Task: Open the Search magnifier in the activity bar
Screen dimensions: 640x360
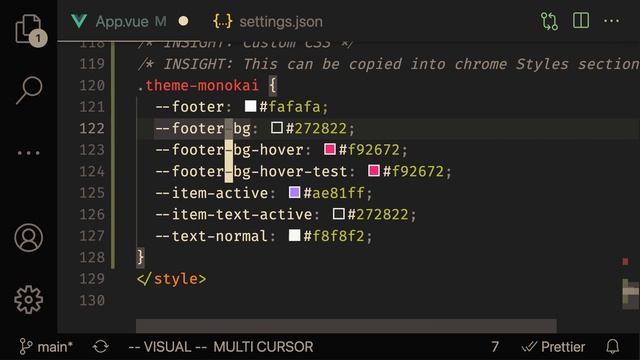Action: click(29, 90)
